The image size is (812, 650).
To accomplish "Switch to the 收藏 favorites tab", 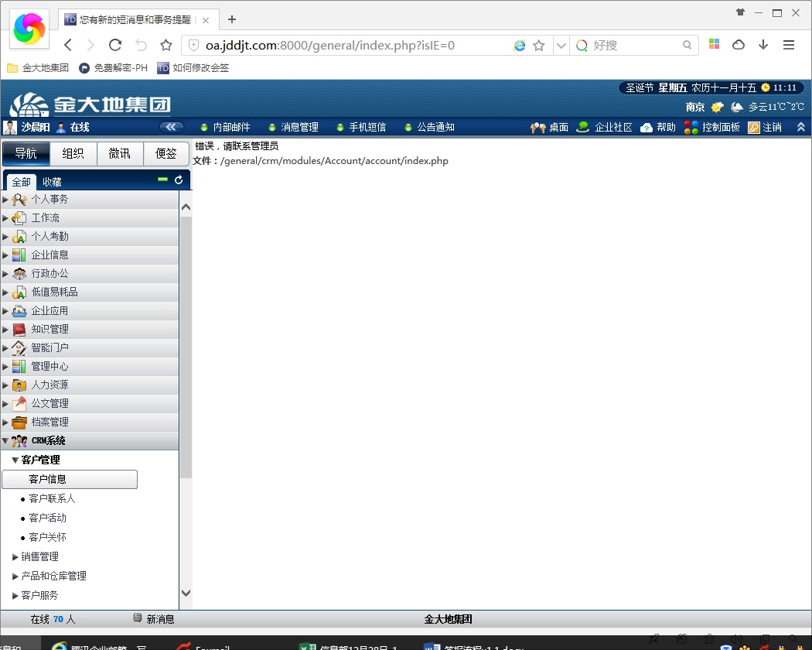I will [52, 182].
